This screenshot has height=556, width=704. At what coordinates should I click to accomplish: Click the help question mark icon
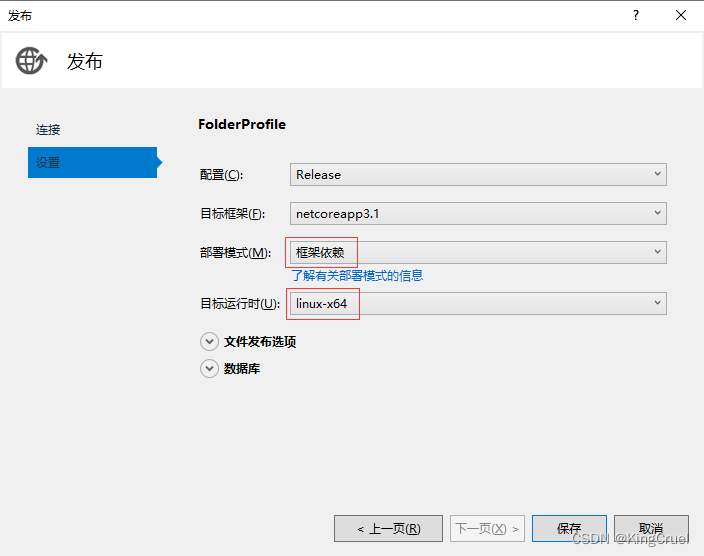635,15
